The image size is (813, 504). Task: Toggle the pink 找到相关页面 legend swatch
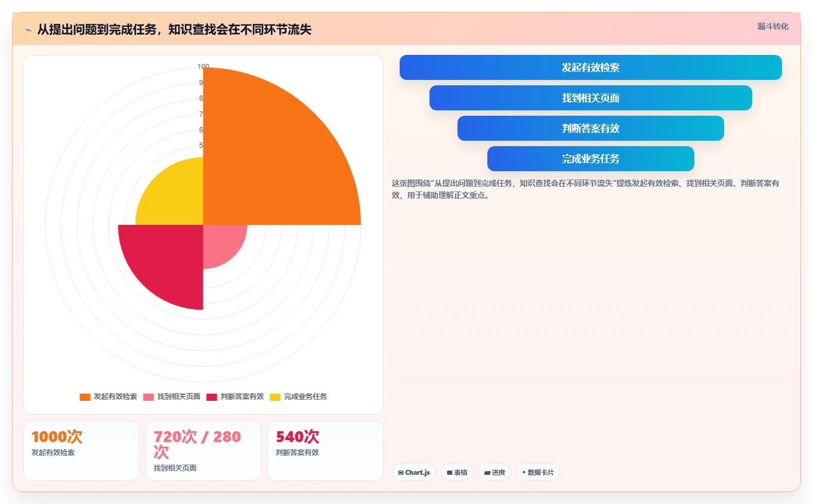coord(149,397)
